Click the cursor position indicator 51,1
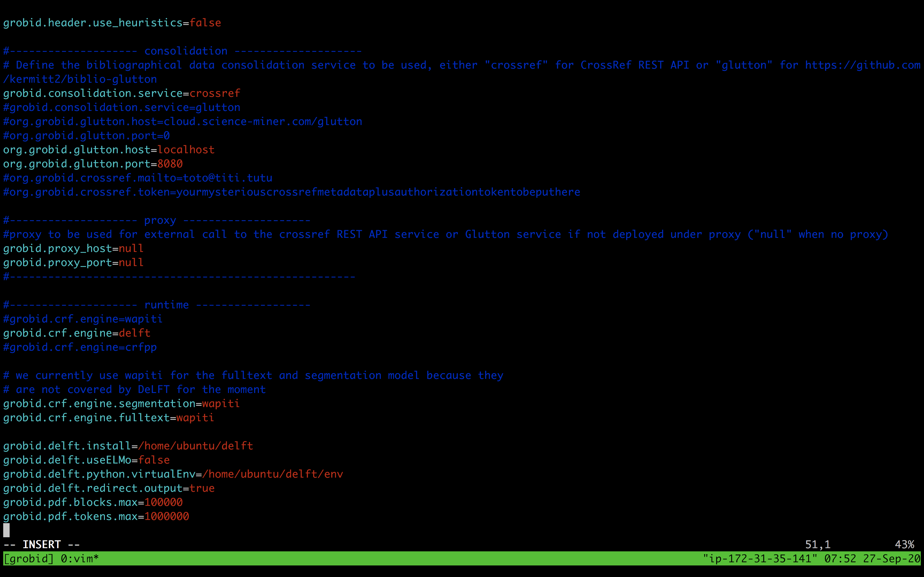The image size is (924, 577). 817,544
